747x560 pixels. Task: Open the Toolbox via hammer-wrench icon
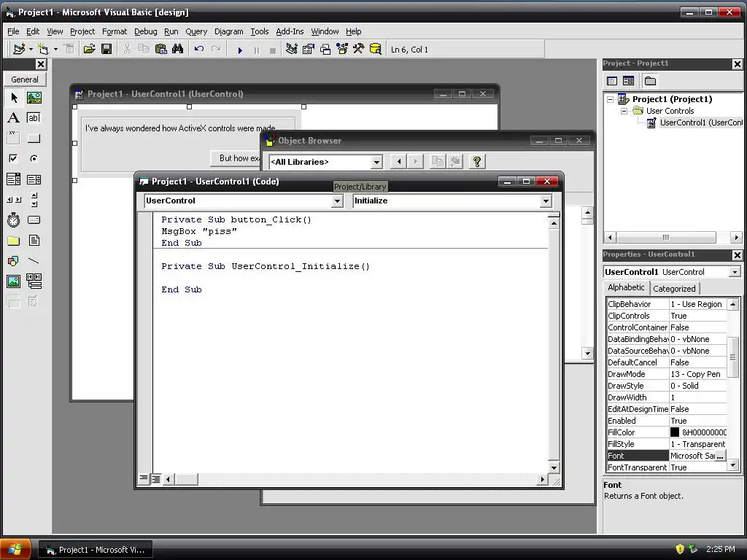(359, 49)
